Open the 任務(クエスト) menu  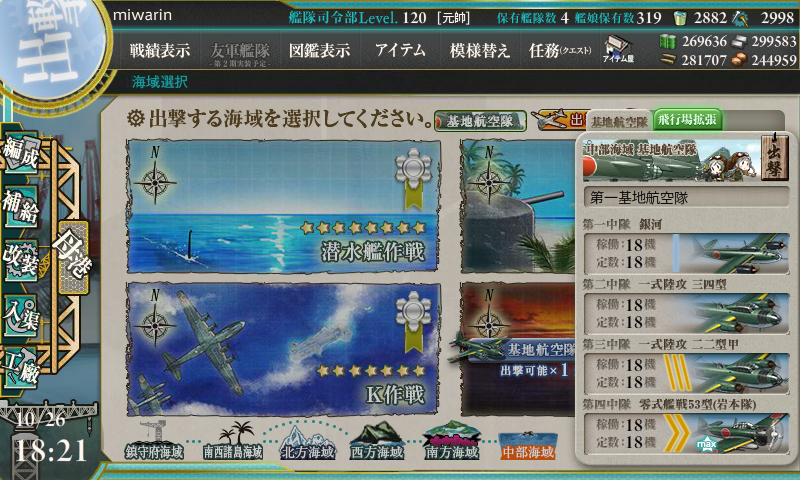[x=560, y=50]
